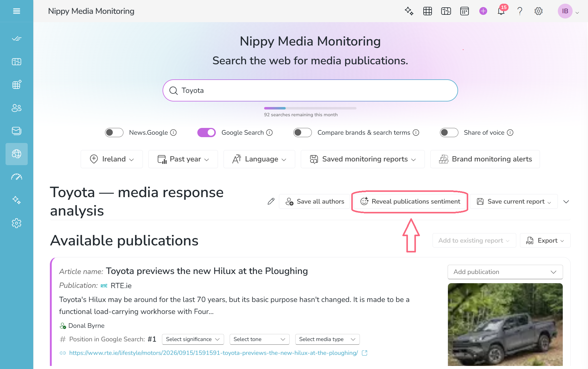588x369 pixels.
Task: Open the Export PDF dropdown
Action: click(x=545, y=240)
